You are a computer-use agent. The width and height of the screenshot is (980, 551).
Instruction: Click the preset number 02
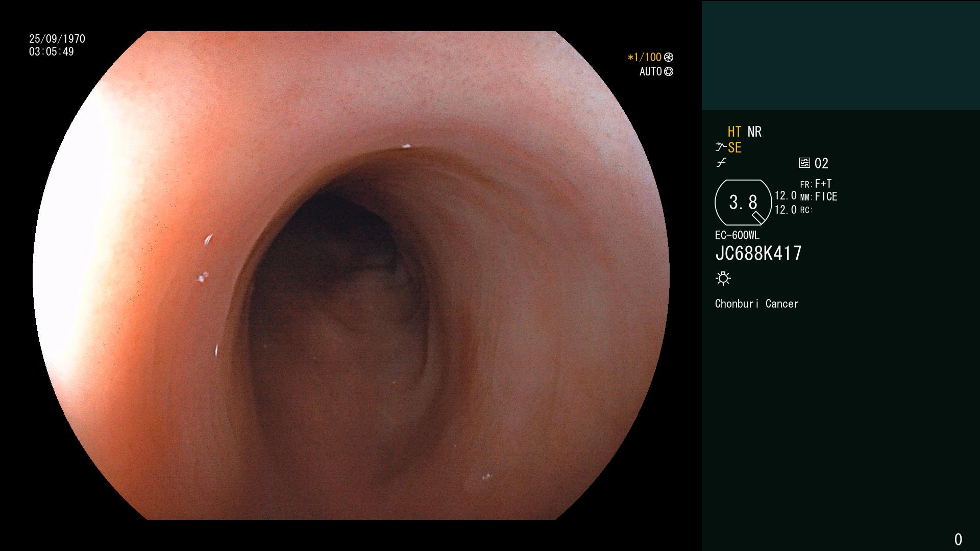(x=821, y=164)
